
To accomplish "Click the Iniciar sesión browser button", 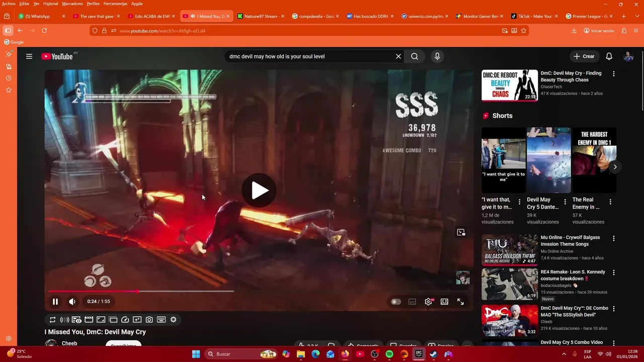I will [599, 31].
